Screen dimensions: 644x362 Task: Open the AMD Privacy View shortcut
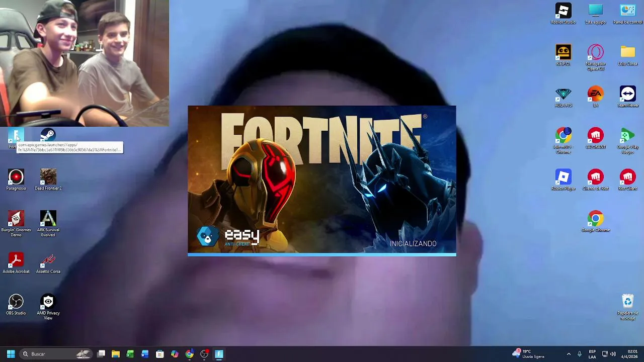pyautogui.click(x=48, y=307)
